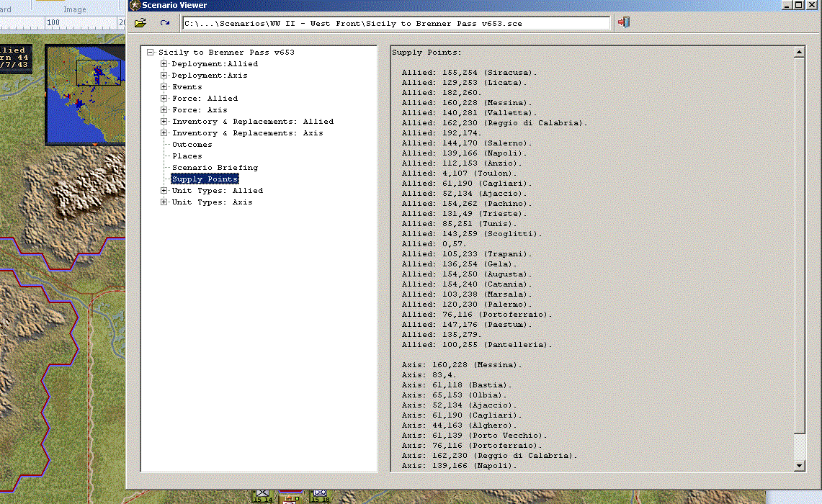This screenshot has width=822, height=504.
Task: Select Deployment:Allied tree label
Action: (x=215, y=64)
